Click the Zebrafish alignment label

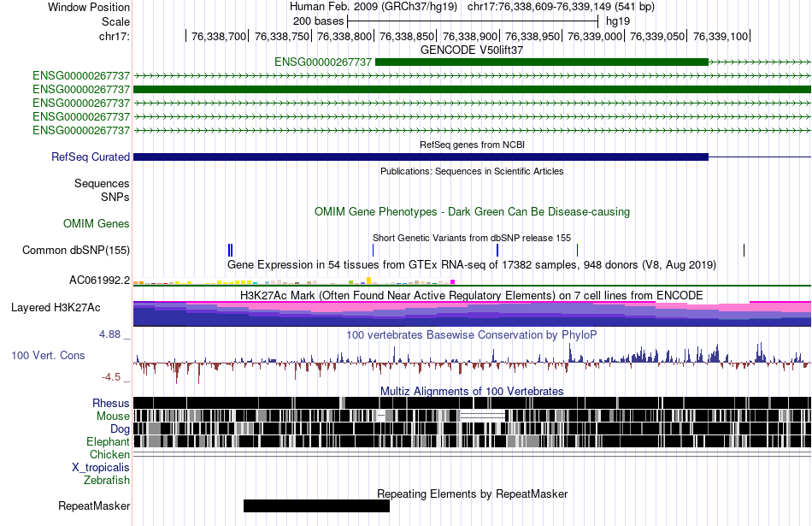coord(107,481)
